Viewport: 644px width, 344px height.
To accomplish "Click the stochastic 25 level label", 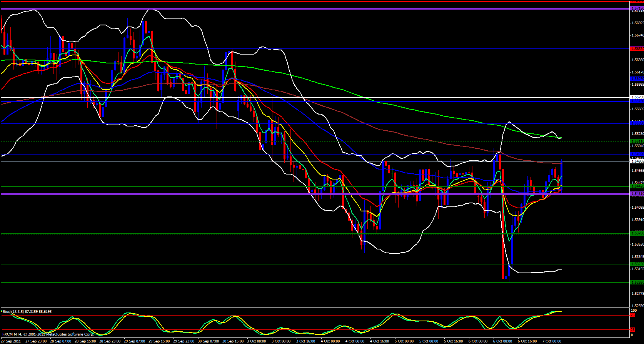I will click(632, 330).
